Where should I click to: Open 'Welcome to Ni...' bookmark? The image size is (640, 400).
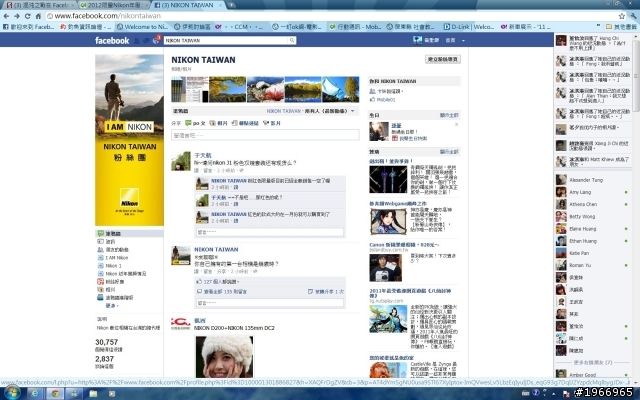(142, 27)
